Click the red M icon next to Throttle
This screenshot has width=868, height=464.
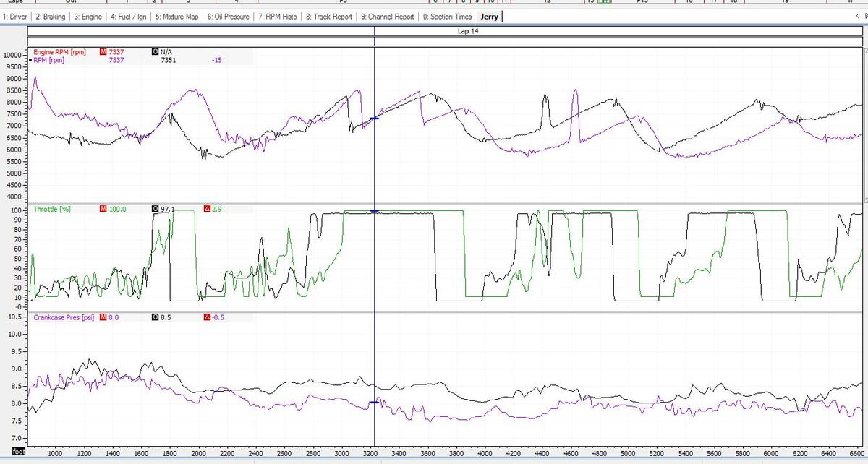pos(103,209)
